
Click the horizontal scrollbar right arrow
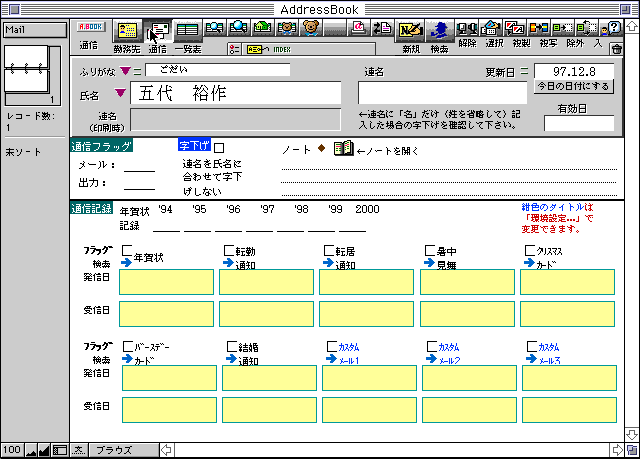(x=618, y=450)
